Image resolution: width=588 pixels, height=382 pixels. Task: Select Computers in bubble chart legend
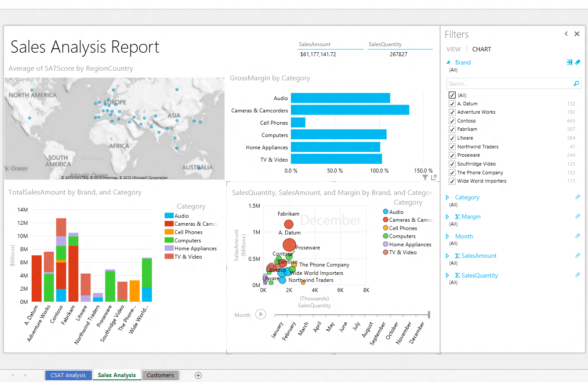point(399,236)
